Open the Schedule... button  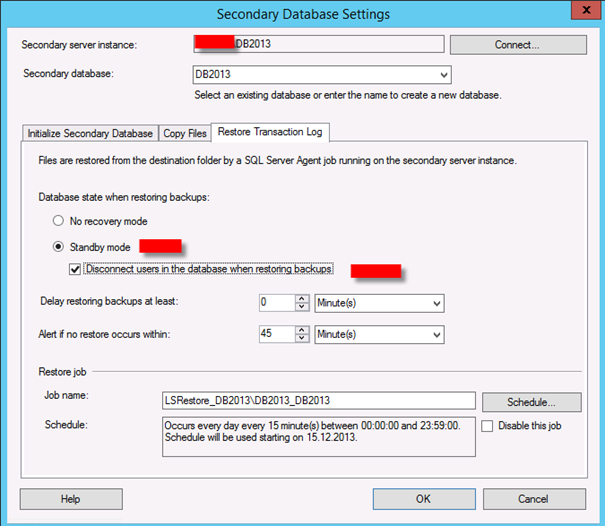(x=531, y=401)
